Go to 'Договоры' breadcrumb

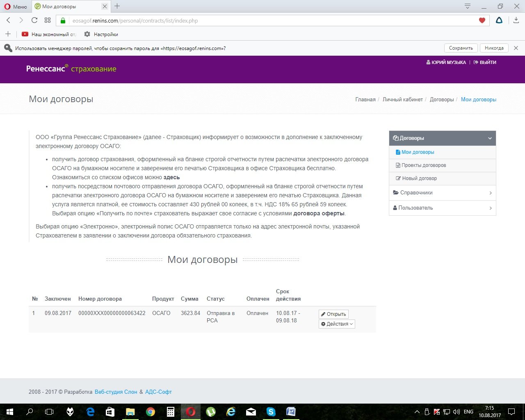(x=442, y=99)
